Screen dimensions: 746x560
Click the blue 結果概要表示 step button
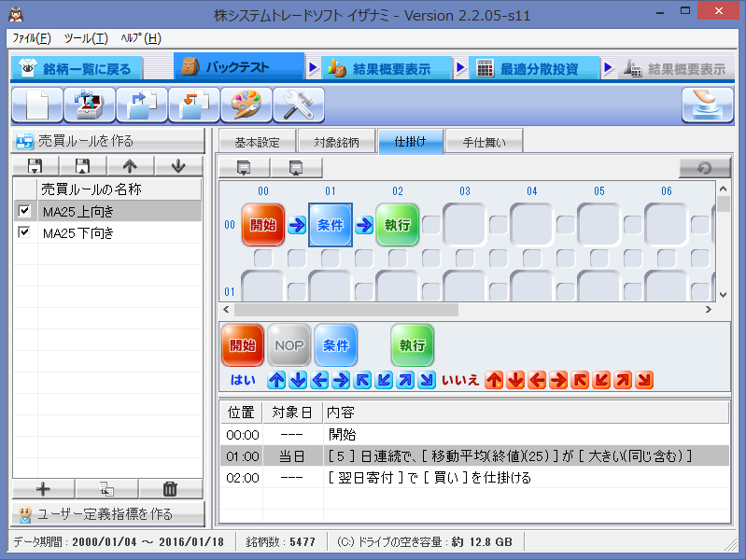(387, 68)
